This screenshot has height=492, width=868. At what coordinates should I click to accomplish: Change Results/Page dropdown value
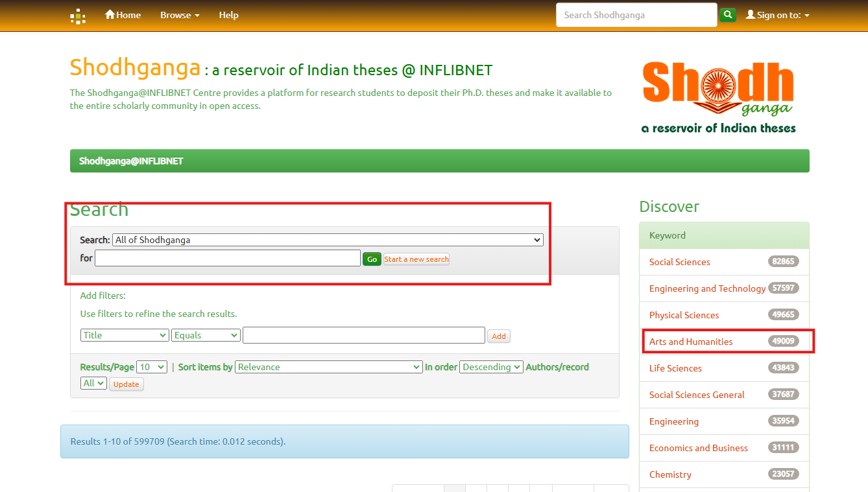point(152,367)
